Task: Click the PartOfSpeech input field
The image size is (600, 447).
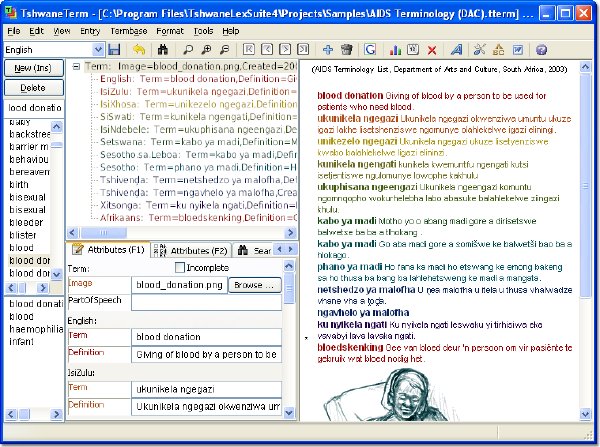Action: pos(207,302)
